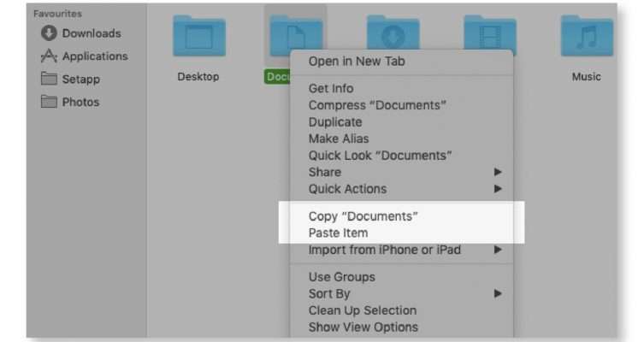Click the Applications sidebar icon
Viewport: 644px width, 342px height.
tap(49, 56)
